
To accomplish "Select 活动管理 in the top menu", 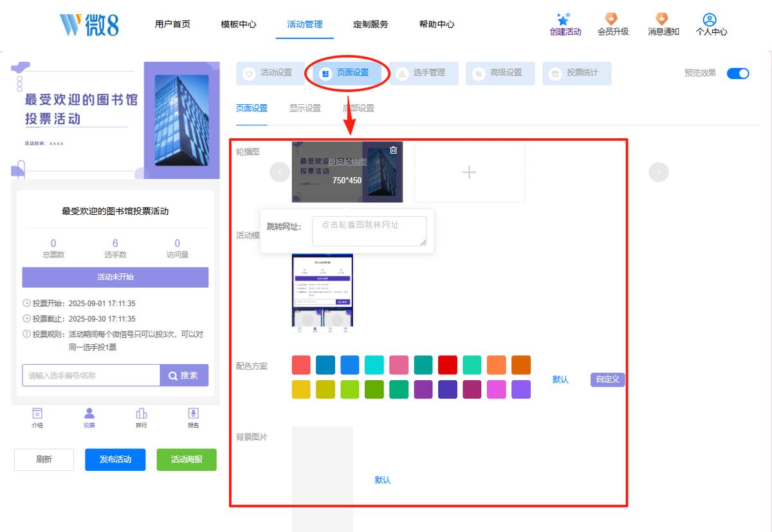I will [305, 24].
